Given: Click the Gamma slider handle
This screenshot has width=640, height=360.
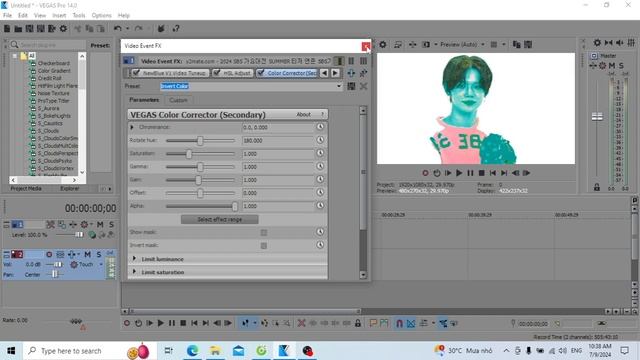Looking at the screenshot, I should point(200,167).
